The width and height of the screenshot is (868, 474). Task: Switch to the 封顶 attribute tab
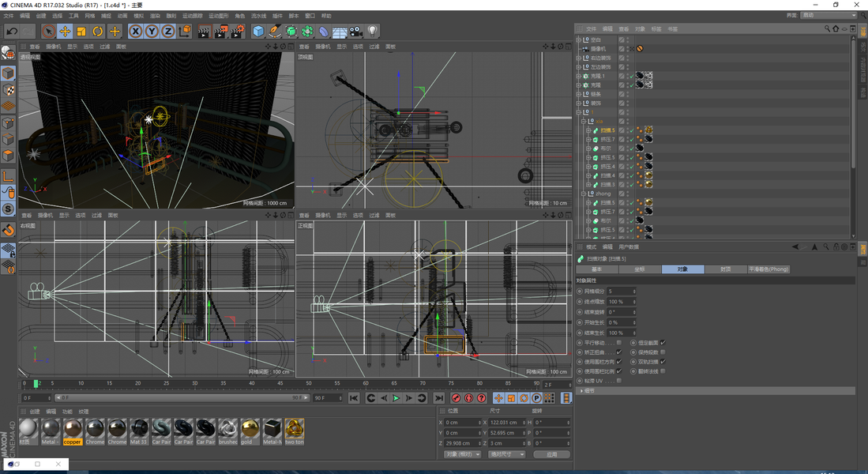point(725,269)
